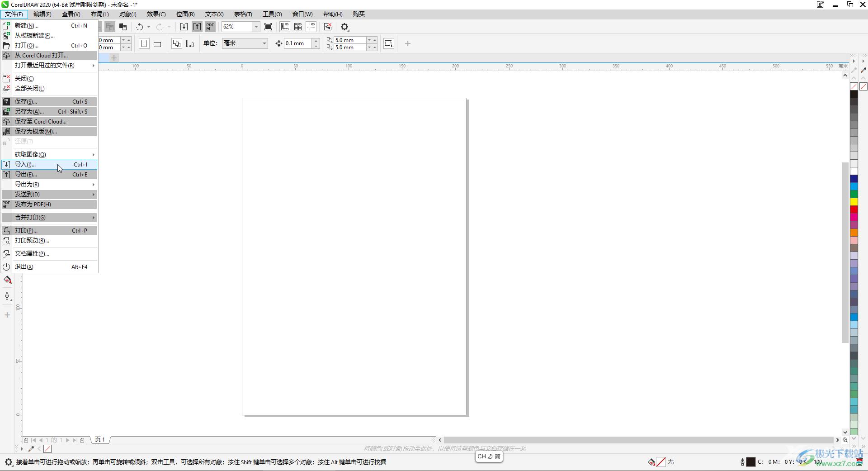Screen dimensions: 868x471
Task: Select the Outline Pen tool
Action: point(7,296)
